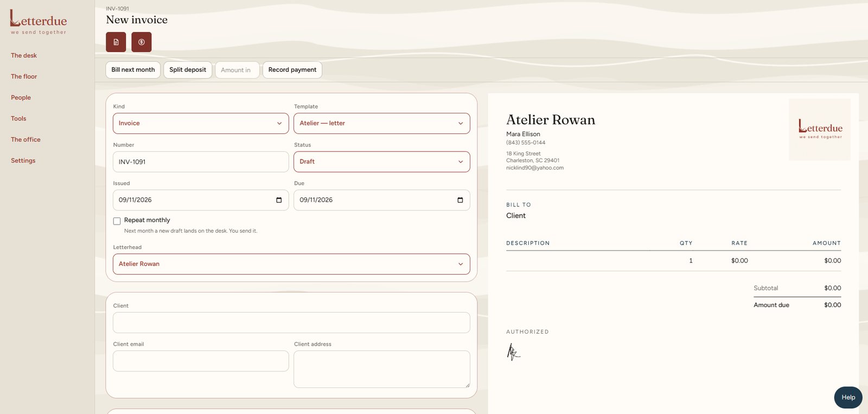868x414 pixels.
Task: Click the RATE column header
Action: [739, 243]
